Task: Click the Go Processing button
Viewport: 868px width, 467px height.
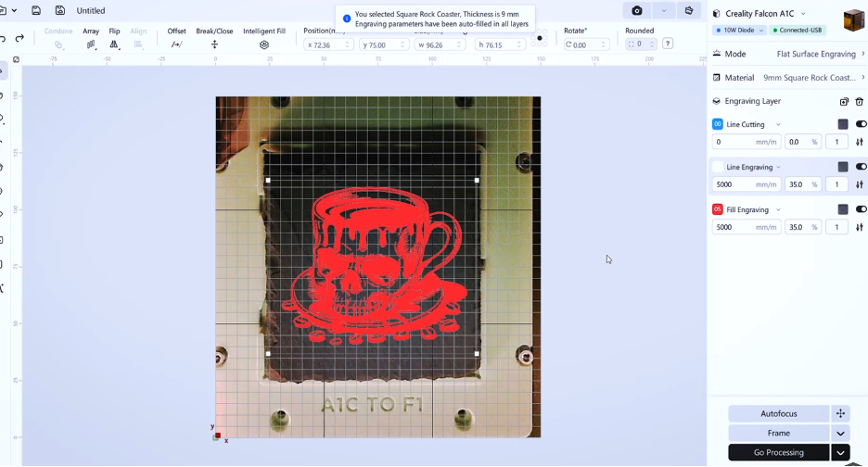Action: [x=778, y=452]
